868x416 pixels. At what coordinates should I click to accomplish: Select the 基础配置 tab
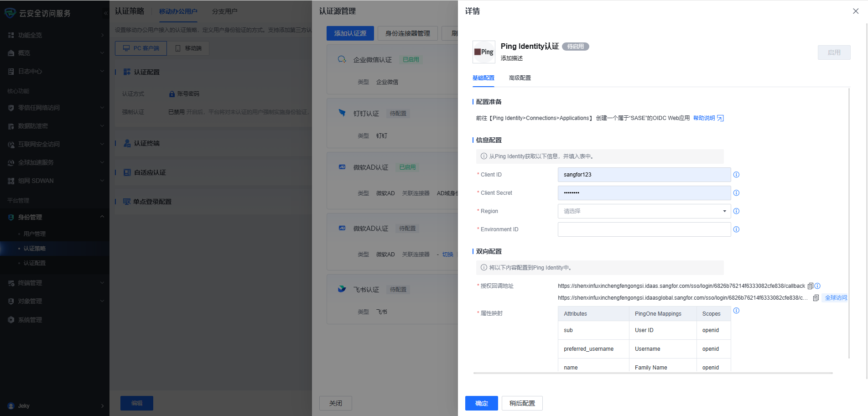coord(483,78)
